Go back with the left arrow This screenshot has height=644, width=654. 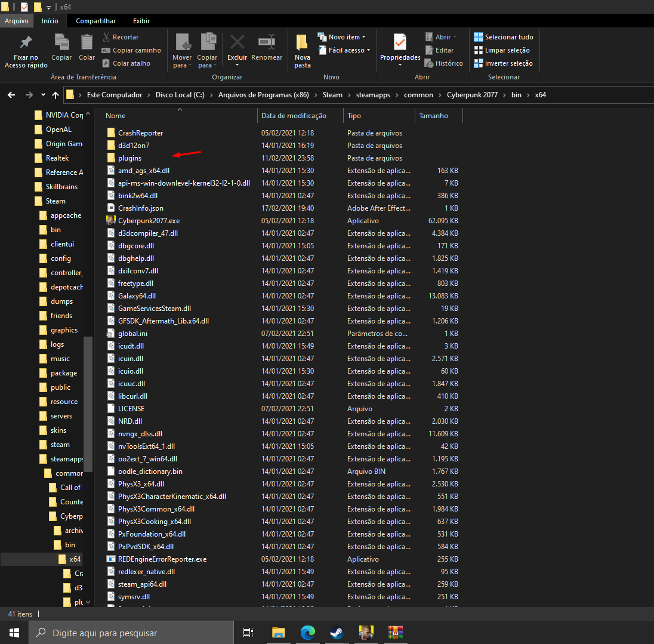pos(11,95)
